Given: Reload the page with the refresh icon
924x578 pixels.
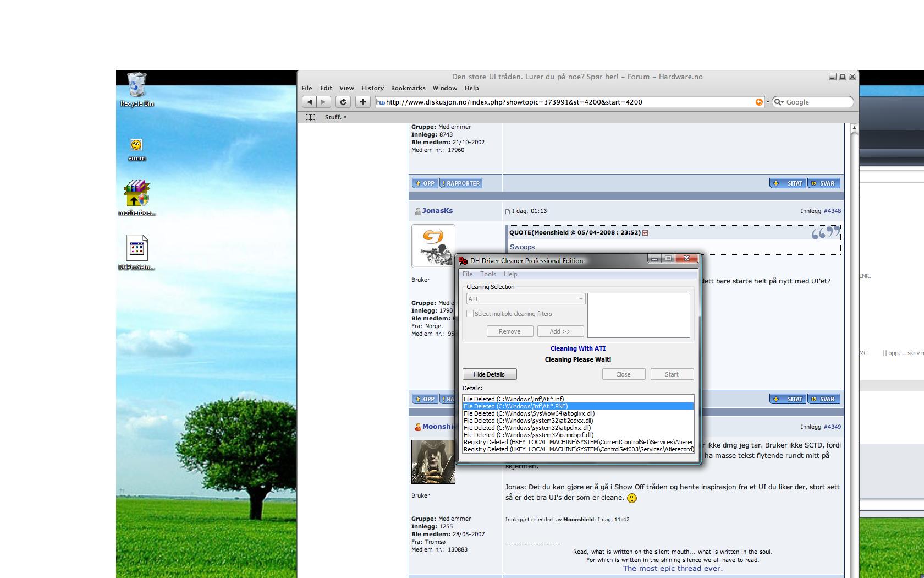Looking at the screenshot, I should [343, 102].
